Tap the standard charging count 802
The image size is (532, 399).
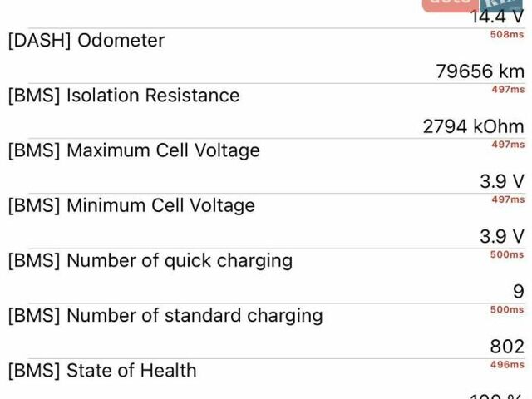(507, 346)
